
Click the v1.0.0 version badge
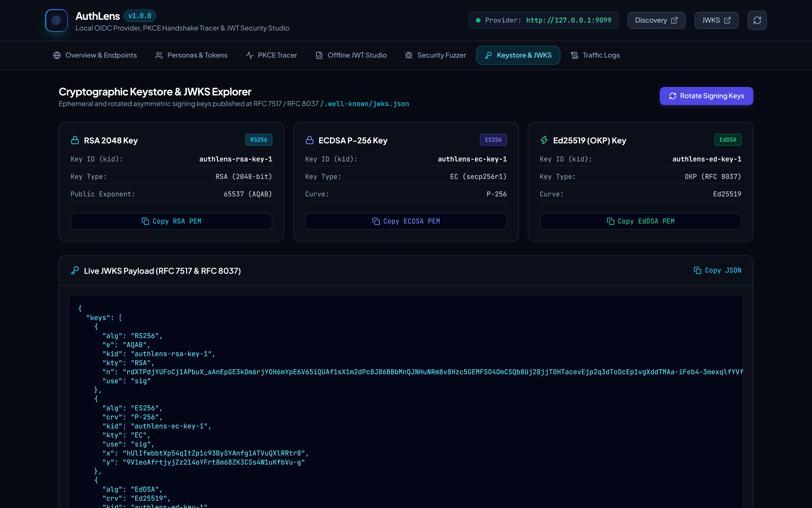point(140,16)
